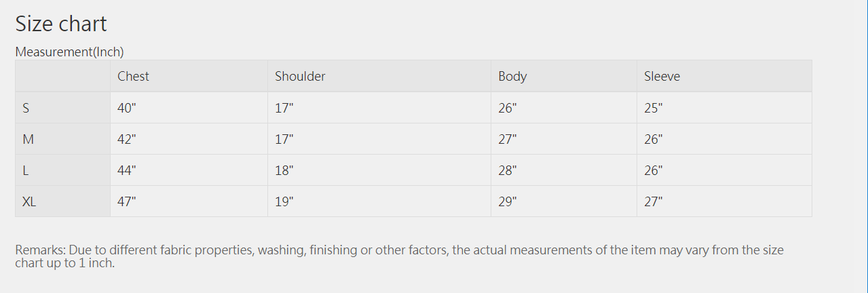Select the Chest column header
The image size is (868, 293).
tap(189, 76)
